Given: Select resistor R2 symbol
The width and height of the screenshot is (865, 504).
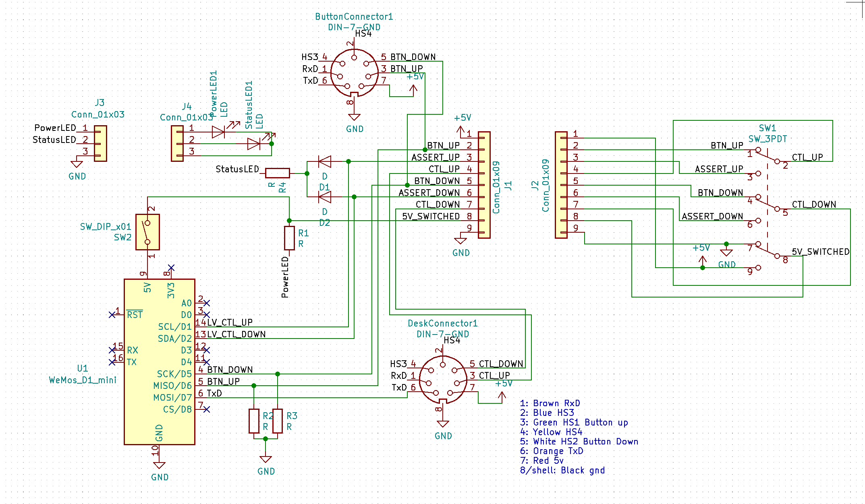Looking at the screenshot, I should click(254, 421).
